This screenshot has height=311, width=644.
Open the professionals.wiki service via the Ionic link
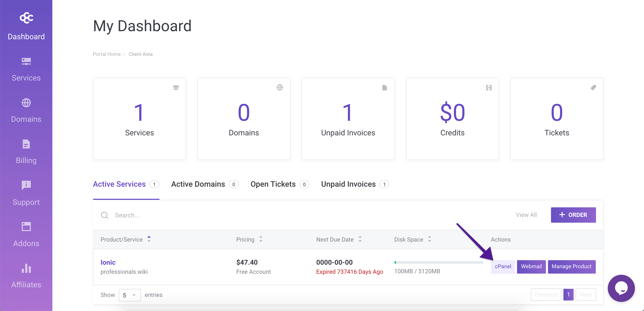[108, 262]
